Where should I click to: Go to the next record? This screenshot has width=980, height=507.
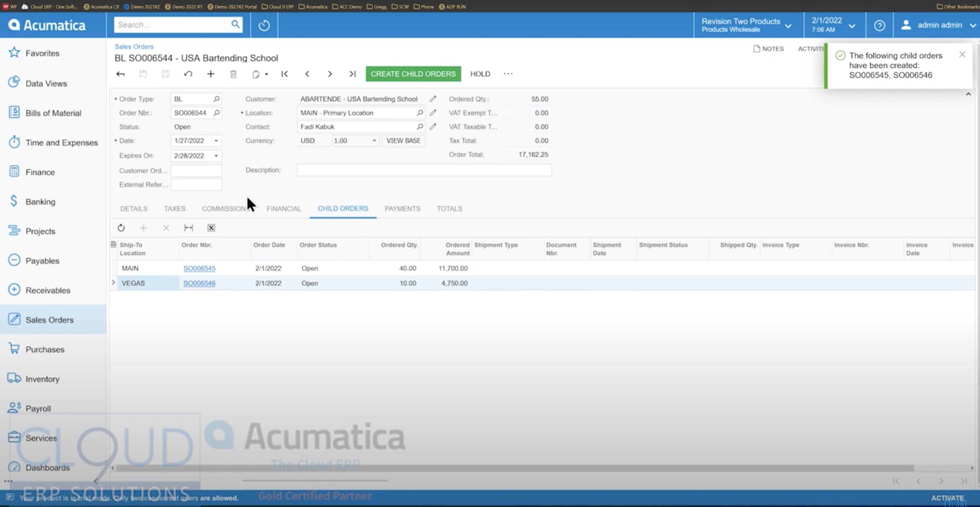(x=330, y=74)
